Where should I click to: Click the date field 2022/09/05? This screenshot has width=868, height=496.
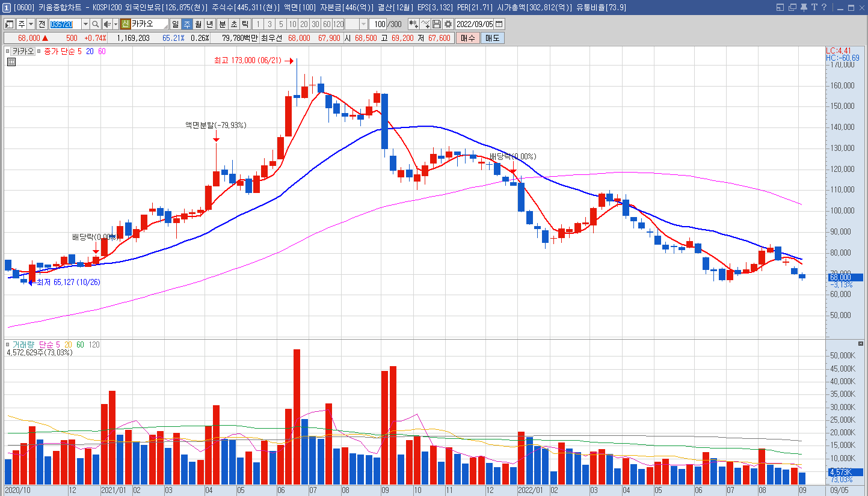475,24
